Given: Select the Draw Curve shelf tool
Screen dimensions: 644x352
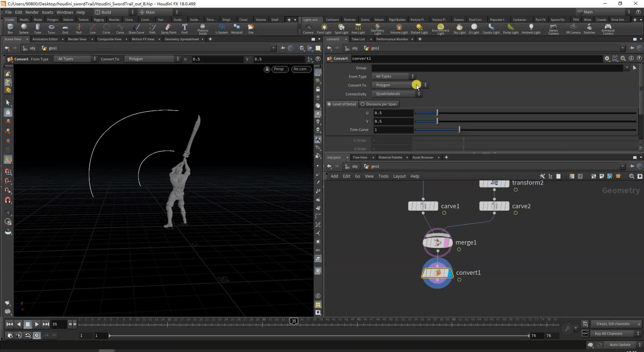Looking at the screenshot, I should click(x=136, y=29).
